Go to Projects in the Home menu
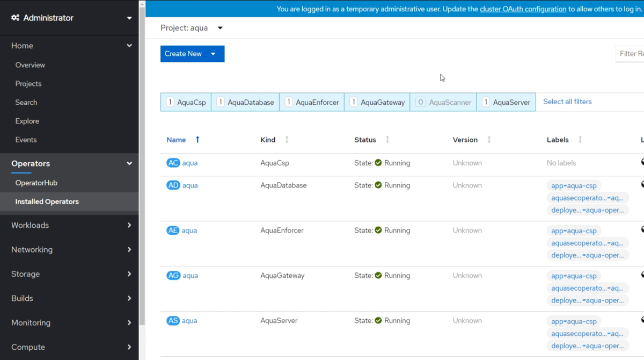644x360 pixels. pos(28,84)
